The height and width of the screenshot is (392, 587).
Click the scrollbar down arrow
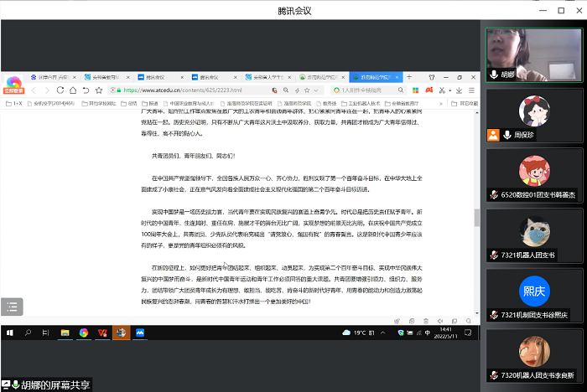[x=477, y=313]
